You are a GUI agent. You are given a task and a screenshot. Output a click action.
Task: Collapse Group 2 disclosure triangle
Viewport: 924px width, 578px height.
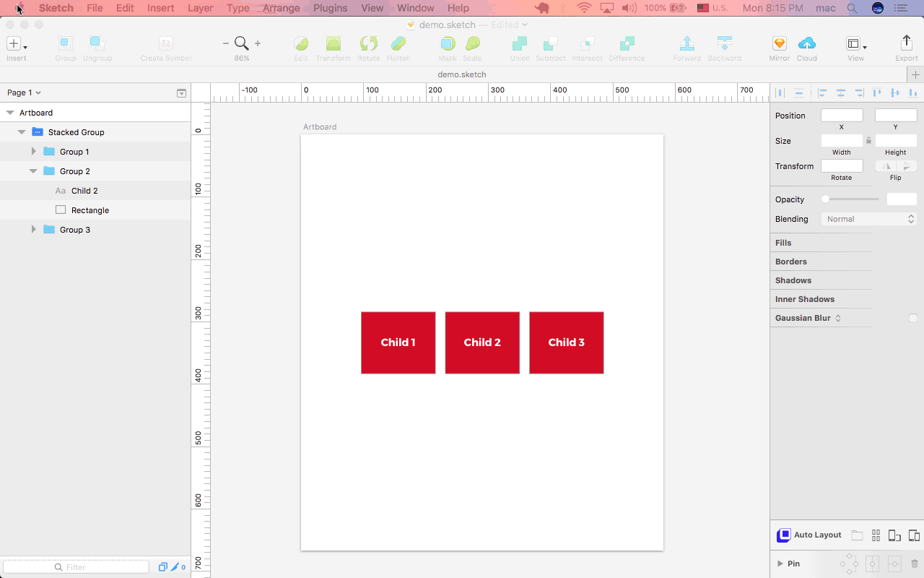click(33, 171)
